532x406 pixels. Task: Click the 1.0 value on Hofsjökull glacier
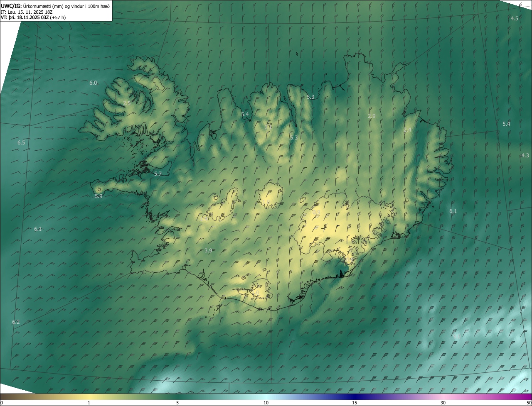click(x=266, y=202)
